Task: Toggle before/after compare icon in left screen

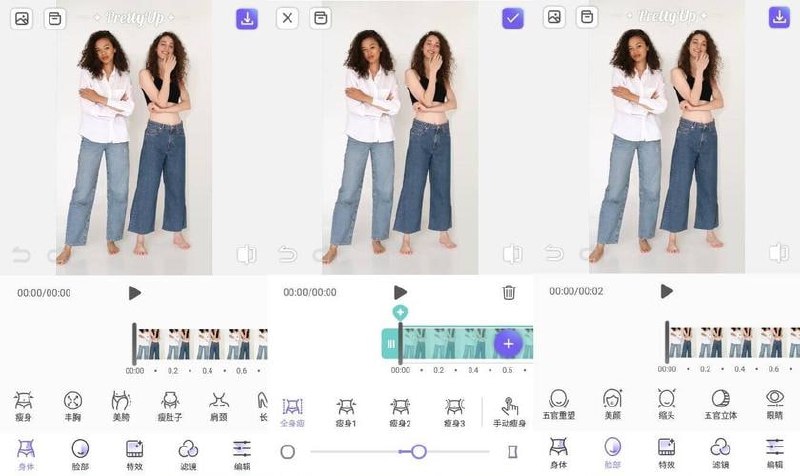Action: pos(246,255)
